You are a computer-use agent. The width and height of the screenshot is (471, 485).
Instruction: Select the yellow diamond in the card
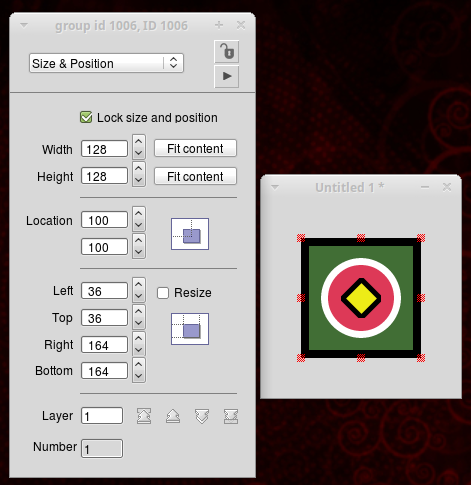coord(361,298)
